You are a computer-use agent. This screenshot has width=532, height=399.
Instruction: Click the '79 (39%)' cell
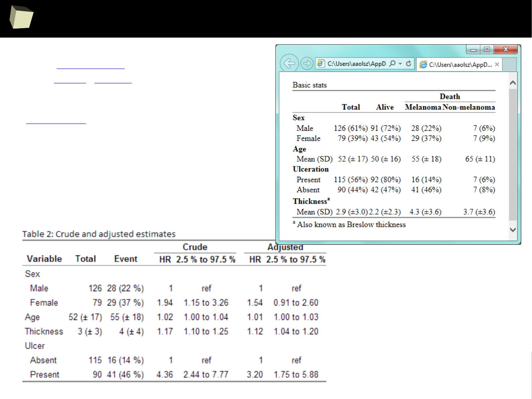click(x=353, y=138)
